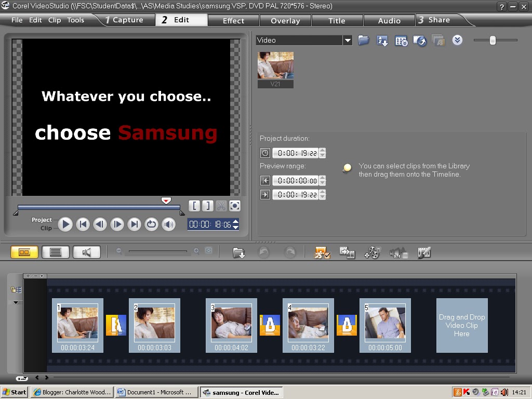Switch to Timeline view
The width and height of the screenshot is (532, 399).
[x=56, y=252]
